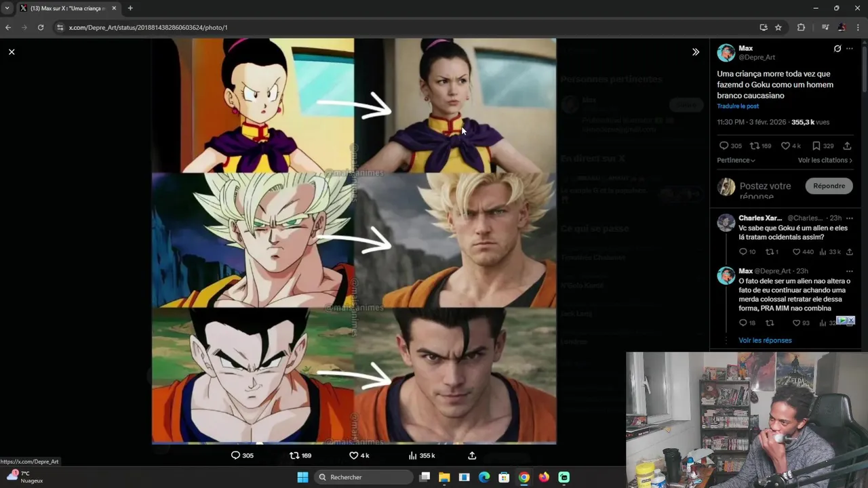Screen dimensions: 868x488
Task: Open Max's profile avatar in post header
Action: pos(726,53)
